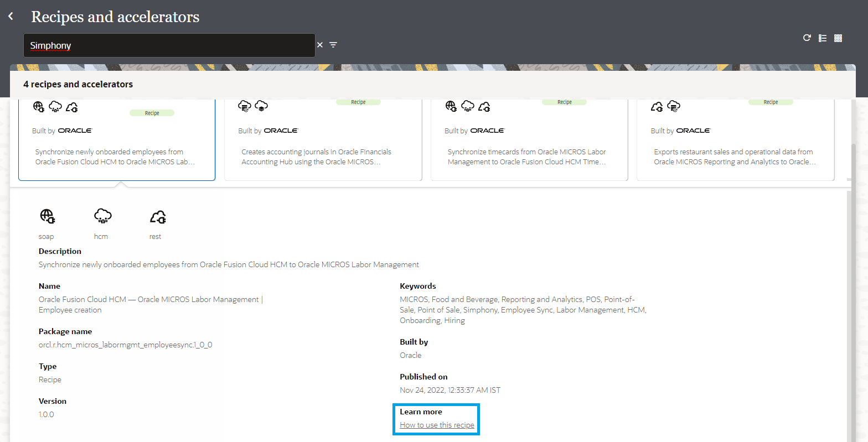Switch to list view
This screenshot has width=868, height=442.
point(823,38)
